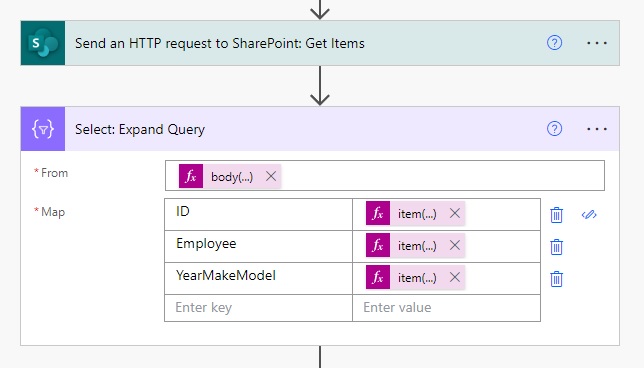The image size is (644, 368).
Task: Click the Enter key input field
Action: (x=258, y=308)
